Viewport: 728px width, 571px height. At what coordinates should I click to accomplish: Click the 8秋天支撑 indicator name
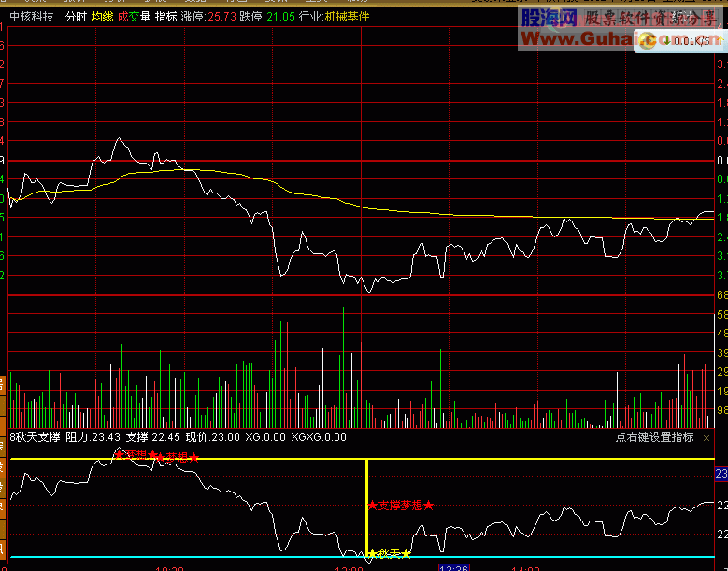[35, 437]
